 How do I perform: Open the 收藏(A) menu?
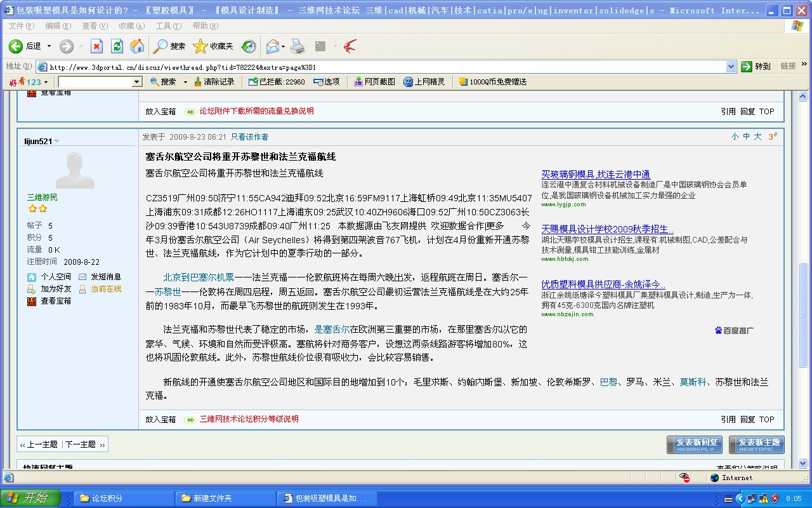[x=132, y=26]
